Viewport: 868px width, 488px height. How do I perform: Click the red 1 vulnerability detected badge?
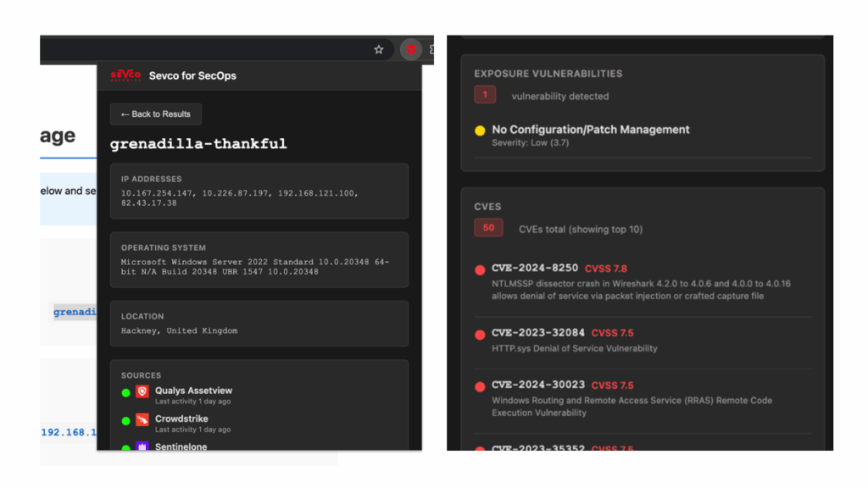point(485,96)
